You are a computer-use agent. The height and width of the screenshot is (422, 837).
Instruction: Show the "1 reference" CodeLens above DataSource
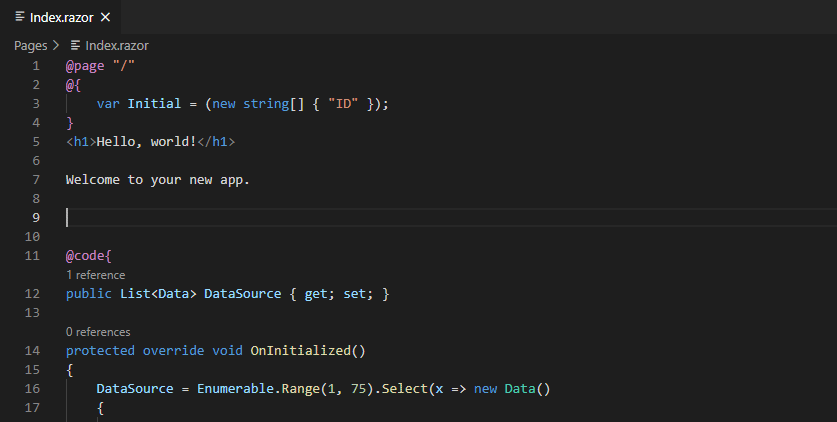96,275
